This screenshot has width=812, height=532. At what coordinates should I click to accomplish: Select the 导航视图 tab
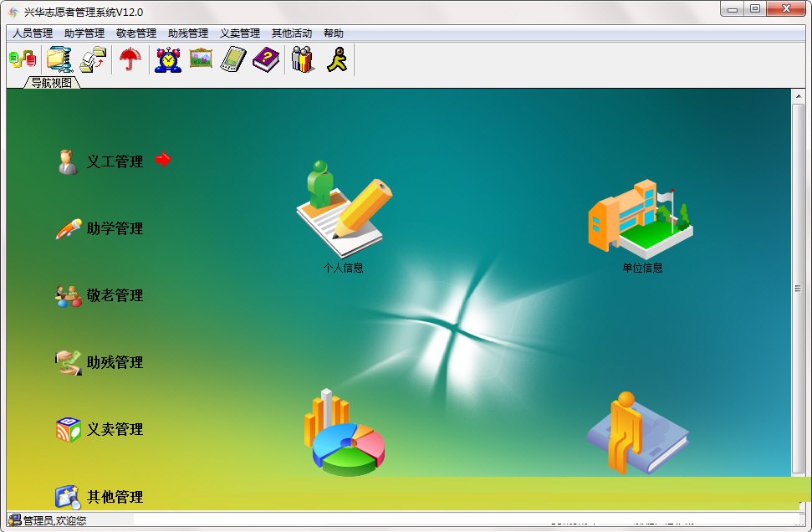coord(52,82)
